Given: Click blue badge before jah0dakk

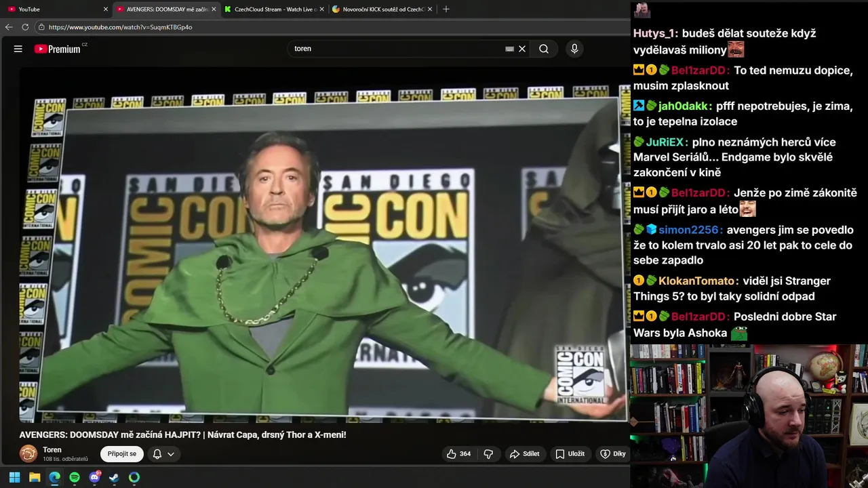Looking at the screenshot, I should (639, 106).
